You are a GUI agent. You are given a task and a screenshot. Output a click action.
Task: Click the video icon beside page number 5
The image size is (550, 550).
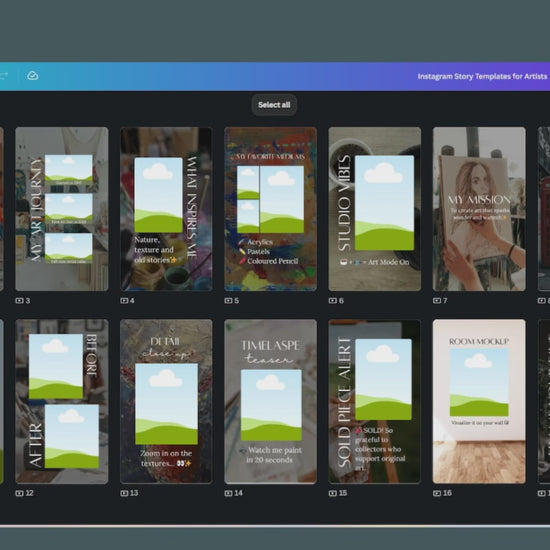click(228, 301)
